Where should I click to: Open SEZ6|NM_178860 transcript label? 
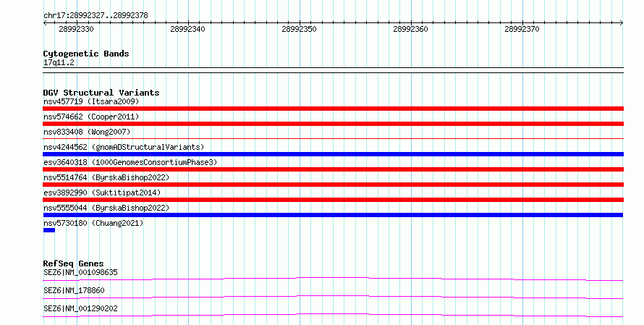coord(74,290)
